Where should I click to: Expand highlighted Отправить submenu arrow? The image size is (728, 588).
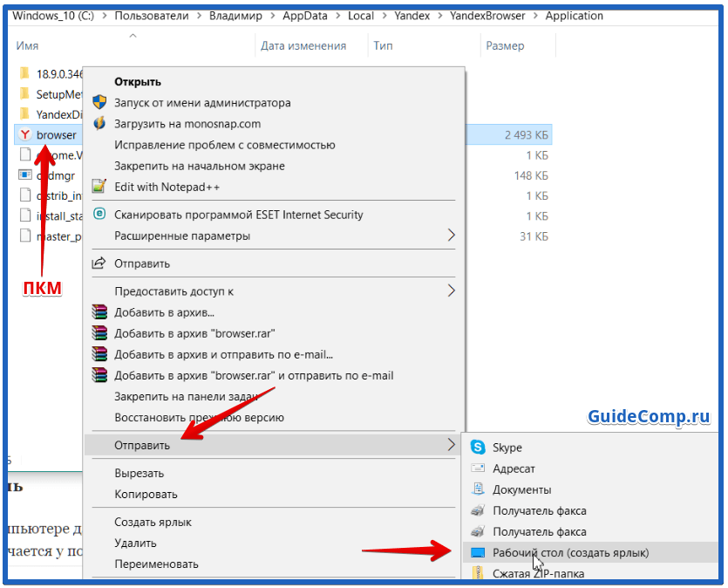click(x=451, y=444)
